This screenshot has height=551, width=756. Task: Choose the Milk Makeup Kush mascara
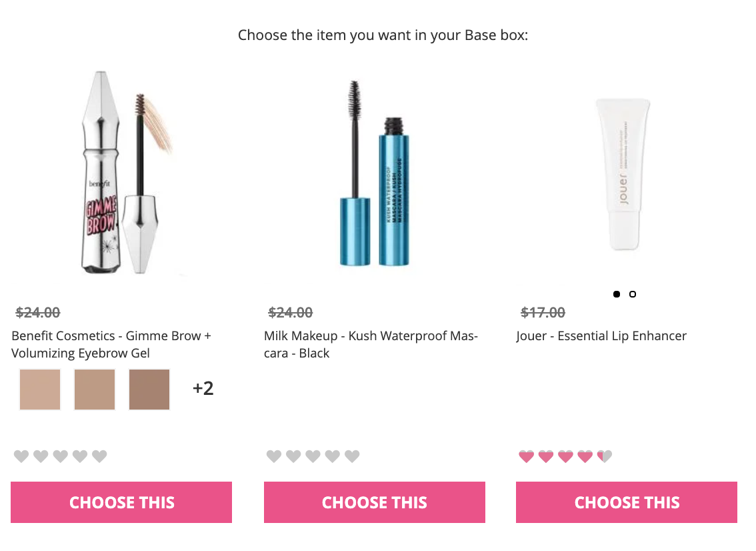point(374,502)
